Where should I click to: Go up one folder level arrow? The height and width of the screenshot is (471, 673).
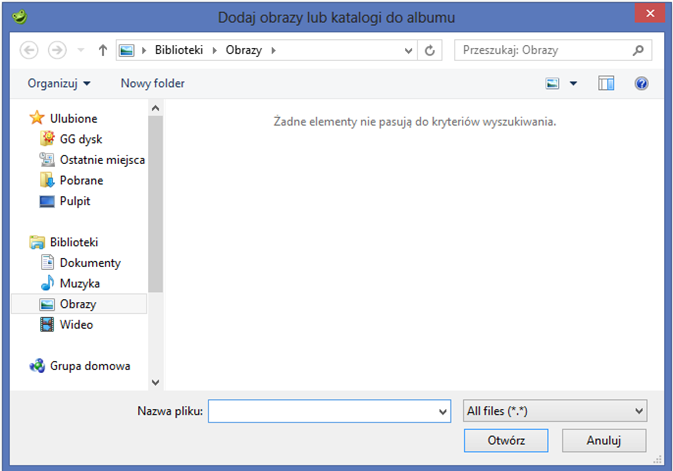coord(103,50)
